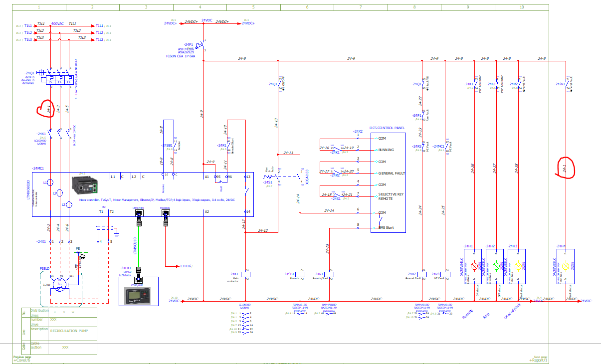Select the -24R1 Remote/Start relay coil
This screenshot has height=364, width=601.
click(x=329, y=274)
